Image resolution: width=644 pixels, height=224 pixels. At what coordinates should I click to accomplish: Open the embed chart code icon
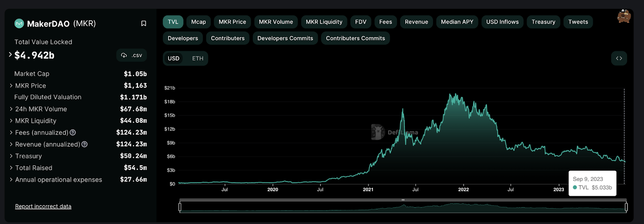point(619,58)
